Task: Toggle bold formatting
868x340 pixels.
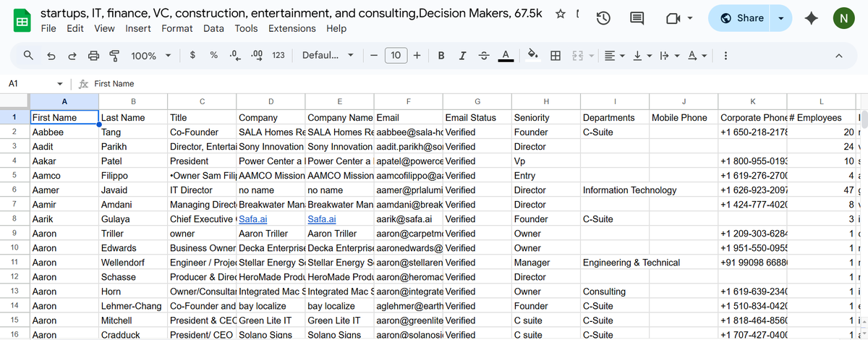Action: point(441,55)
